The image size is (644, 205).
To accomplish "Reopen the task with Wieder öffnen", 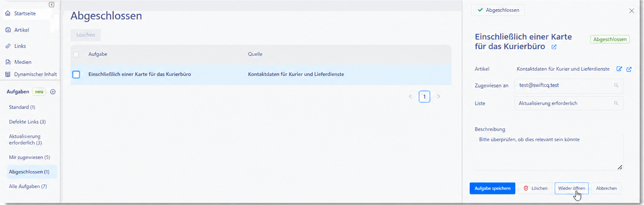I will pyautogui.click(x=572, y=188).
